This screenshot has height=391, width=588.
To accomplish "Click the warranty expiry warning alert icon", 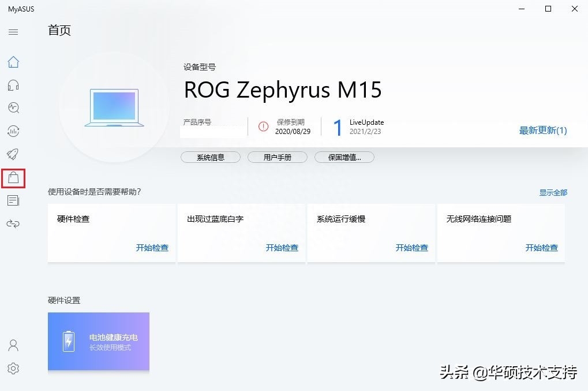I will click(x=264, y=127).
